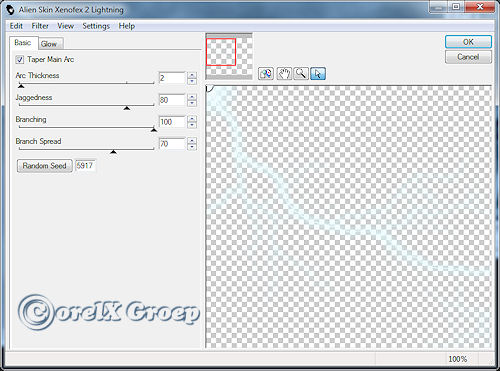This screenshot has height=371, width=500.
Task: Decrease Branch Spread with down arrow
Action: 192,147
